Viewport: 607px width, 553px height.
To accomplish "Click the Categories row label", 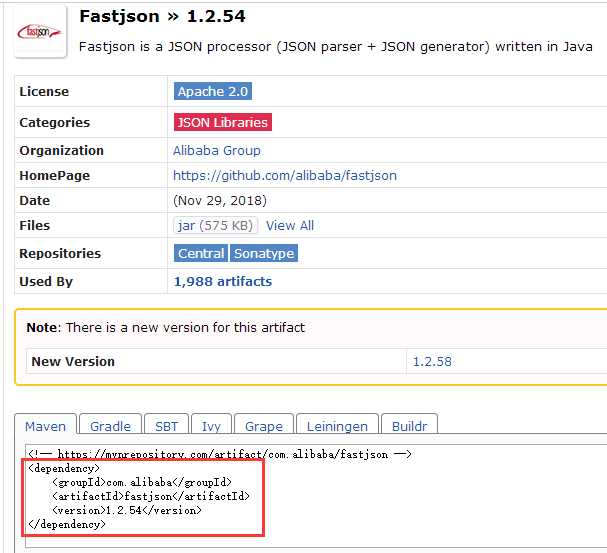I will 55,122.
